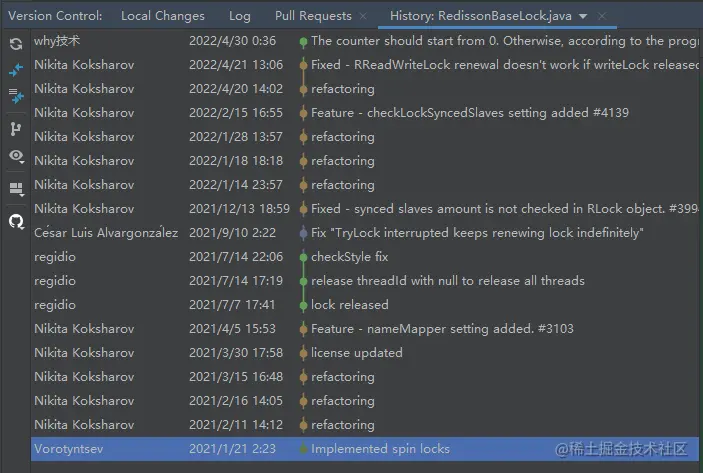
Task: Open the Pull Requests tab
Action: coord(313,16)
